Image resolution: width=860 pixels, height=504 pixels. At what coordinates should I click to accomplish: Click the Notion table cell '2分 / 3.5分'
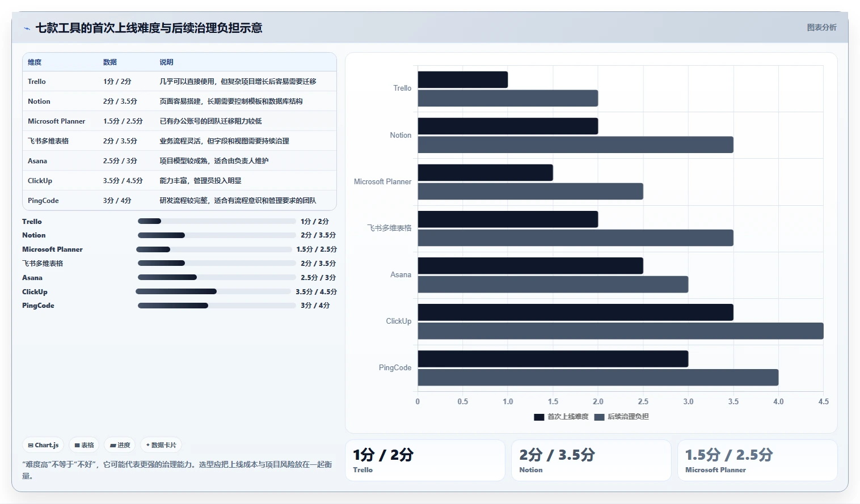(x=120, y=101)
